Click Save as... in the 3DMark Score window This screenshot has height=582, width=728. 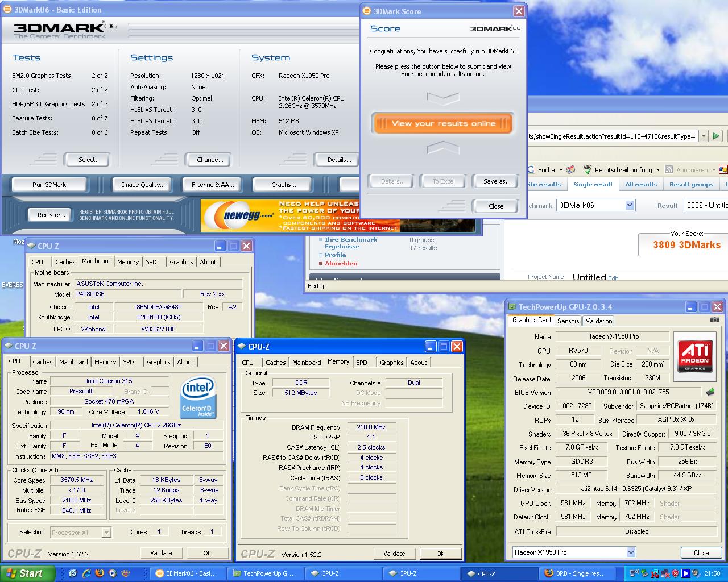coord(497,181)
